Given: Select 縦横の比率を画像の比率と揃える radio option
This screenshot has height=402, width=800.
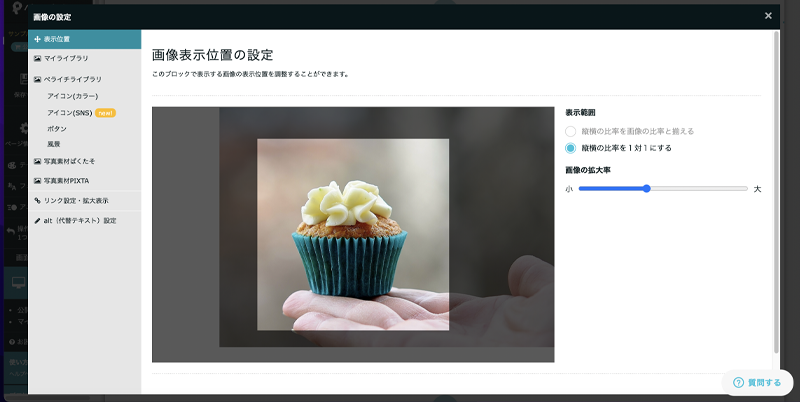Looking at the screenshot, I should pos(570,131).
